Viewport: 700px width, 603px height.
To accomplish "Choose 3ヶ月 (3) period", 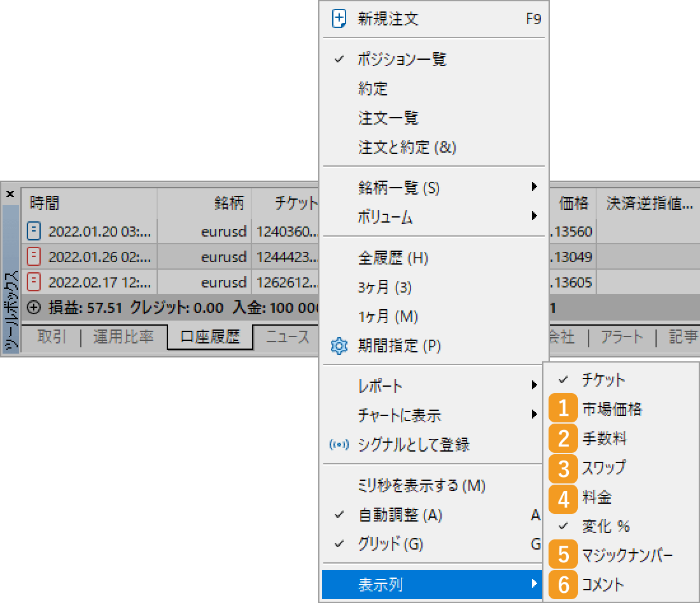I will pos(433,288).
